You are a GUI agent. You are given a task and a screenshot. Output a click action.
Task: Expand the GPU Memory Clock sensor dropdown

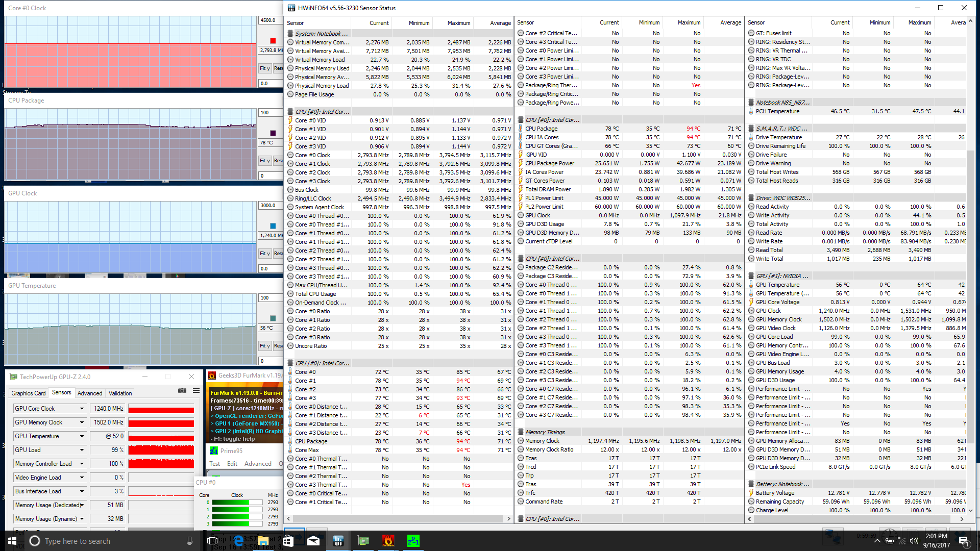pyautogui.click(x=82, y=422)
